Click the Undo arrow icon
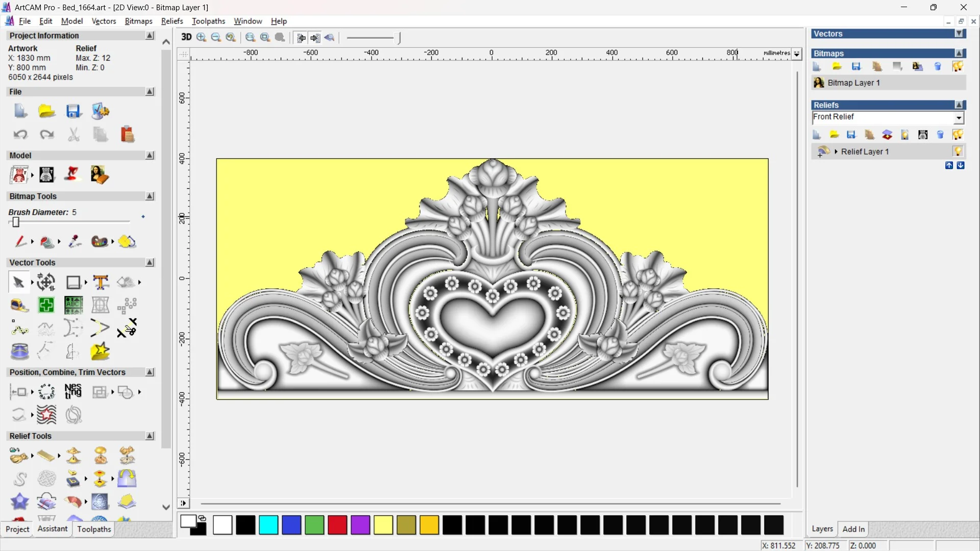980x551 pixels. (20, 135)
